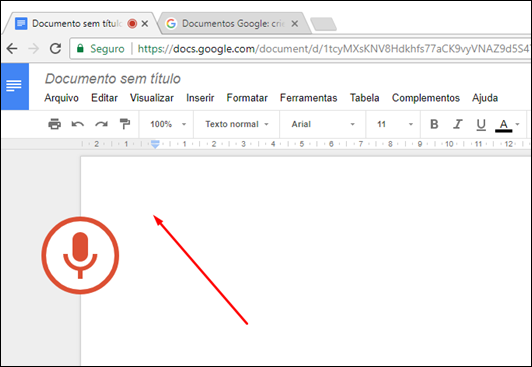Open the Texto normal style dropdown

(237, 124)
